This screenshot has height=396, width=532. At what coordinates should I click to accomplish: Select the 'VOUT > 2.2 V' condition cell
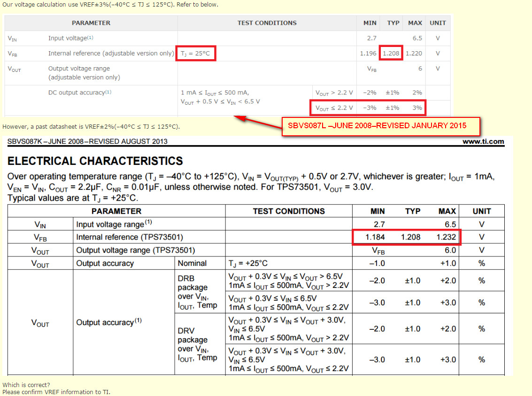click(x=334, y=93)
